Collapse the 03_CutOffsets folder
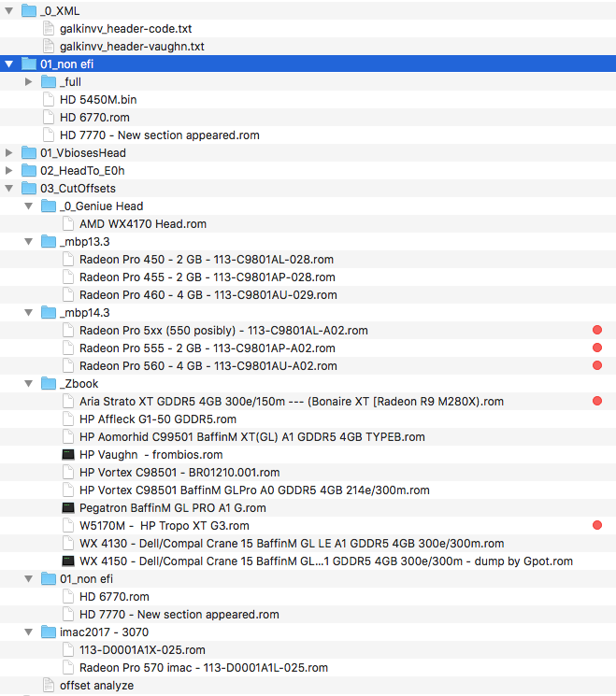 pos(9,188)
